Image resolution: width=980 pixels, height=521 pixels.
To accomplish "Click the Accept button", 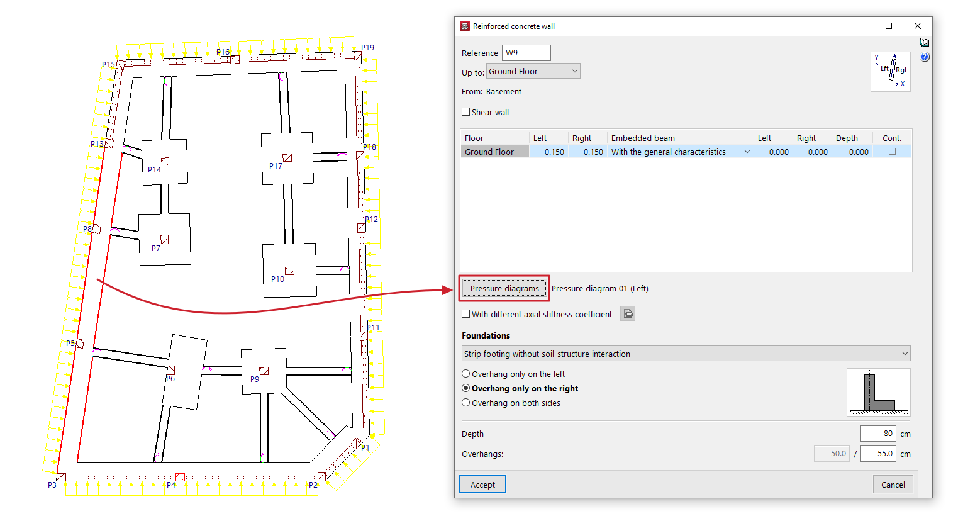I will tap(482, 485).
